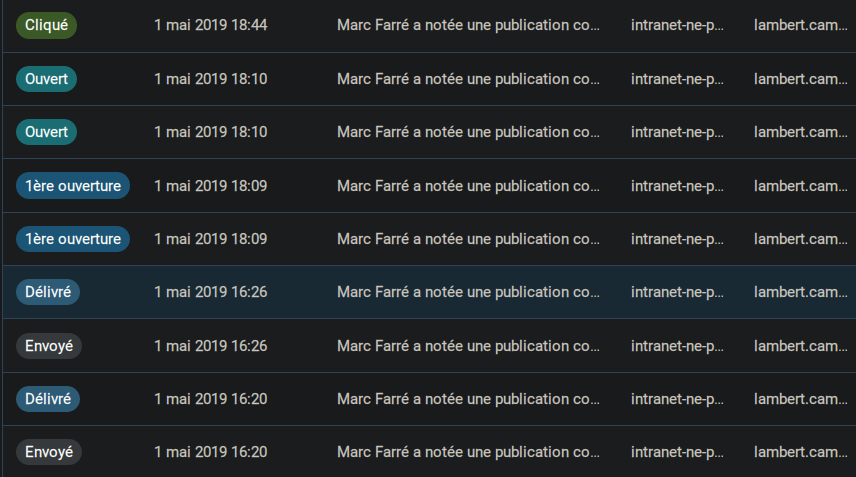
Task: Click the Envoyé badge at 16:26
Action: [x=49, y=346]
